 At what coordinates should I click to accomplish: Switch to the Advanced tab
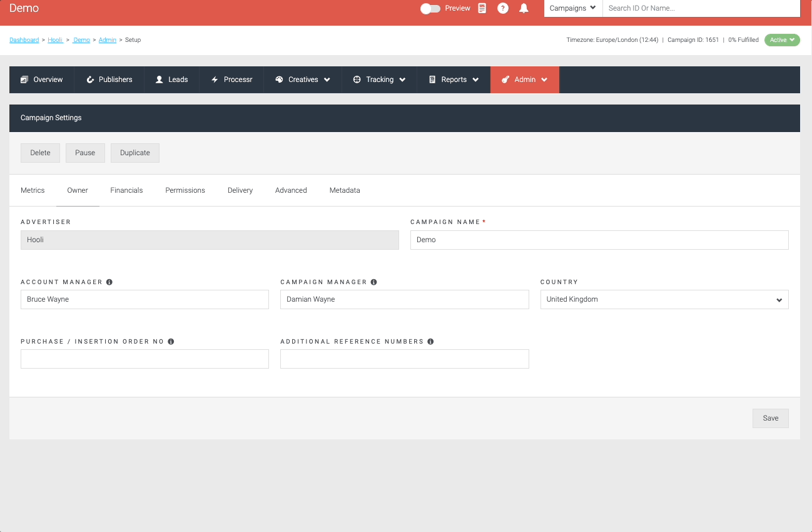[291, 190]
